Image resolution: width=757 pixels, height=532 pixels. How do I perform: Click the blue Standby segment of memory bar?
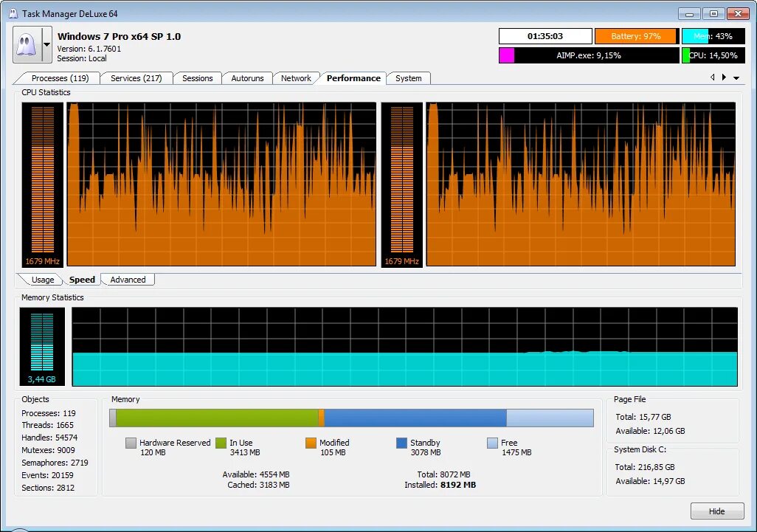point(415,418)
